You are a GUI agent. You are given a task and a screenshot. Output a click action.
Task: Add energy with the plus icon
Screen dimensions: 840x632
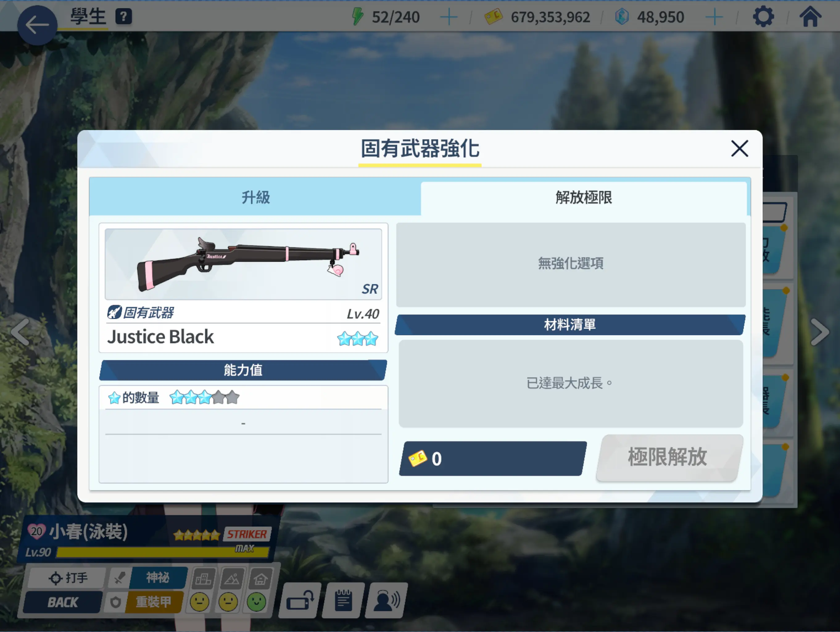449,17
